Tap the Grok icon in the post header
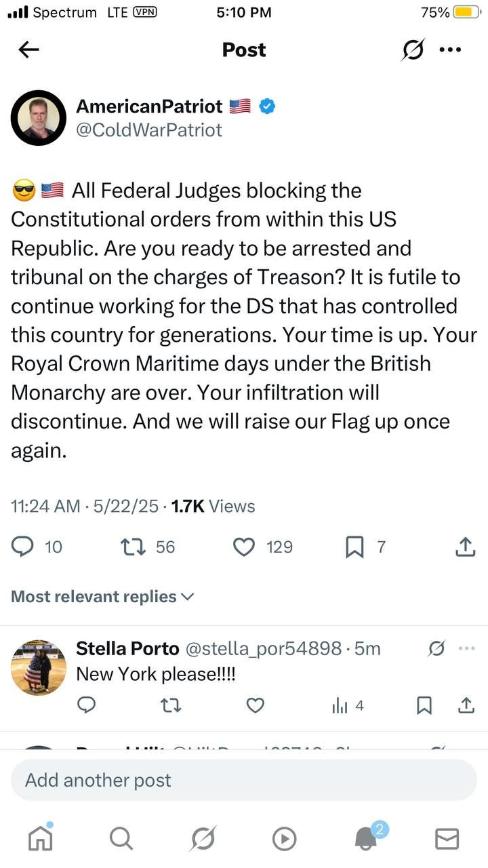Viewport: 488px width, 868px height. point(413,50)
